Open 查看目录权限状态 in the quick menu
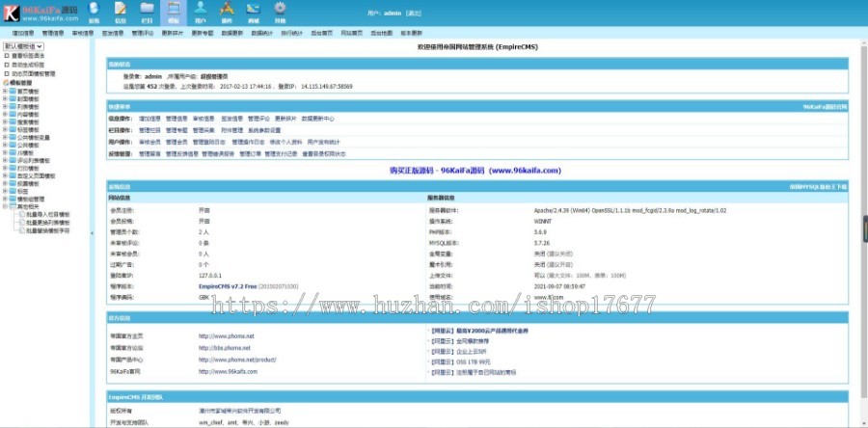The image size is (868, 428). (324, 154)
